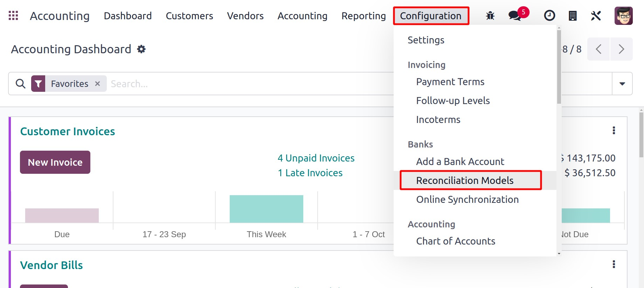Open Customer Invoices three-dot menu
The height and width of the screenshot is (288, 644).
pos(614,130)
